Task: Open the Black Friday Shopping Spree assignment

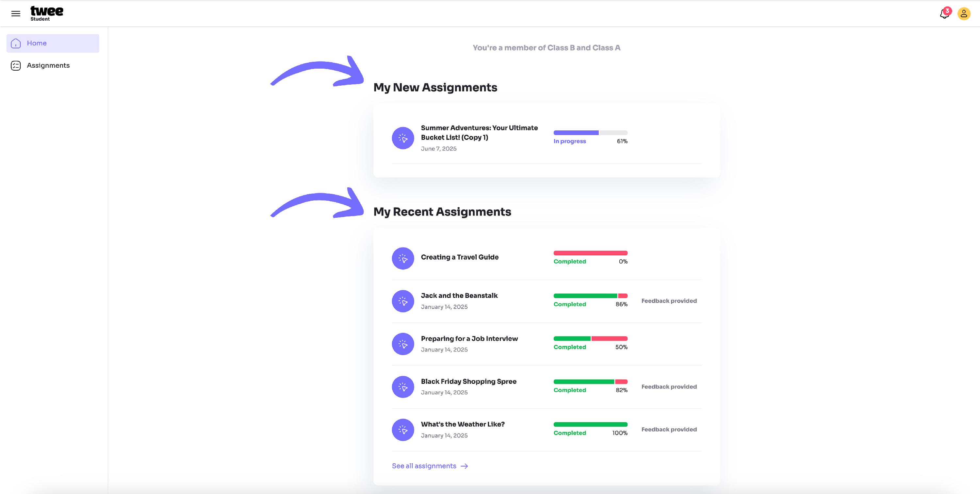Action: click(469, 381)
